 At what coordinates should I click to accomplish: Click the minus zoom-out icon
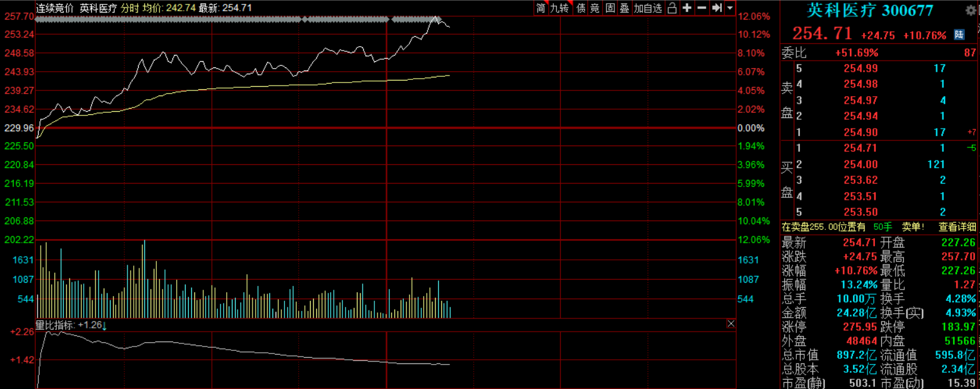pyautogui.click(x=701, y=7)
